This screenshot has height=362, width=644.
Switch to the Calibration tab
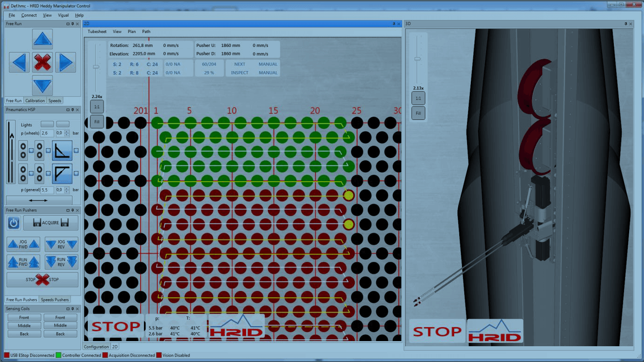click(x=35, y=101)
